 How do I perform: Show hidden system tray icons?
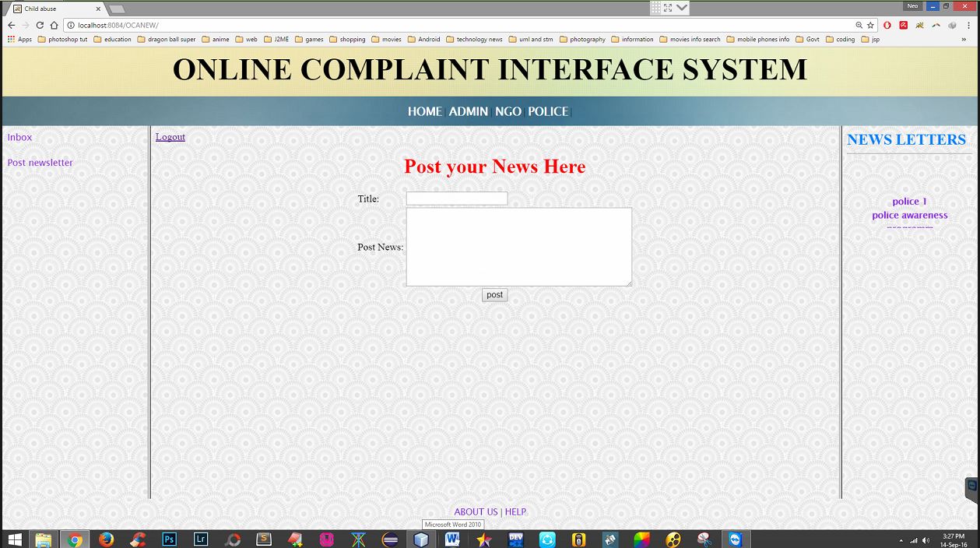[901, 539]
